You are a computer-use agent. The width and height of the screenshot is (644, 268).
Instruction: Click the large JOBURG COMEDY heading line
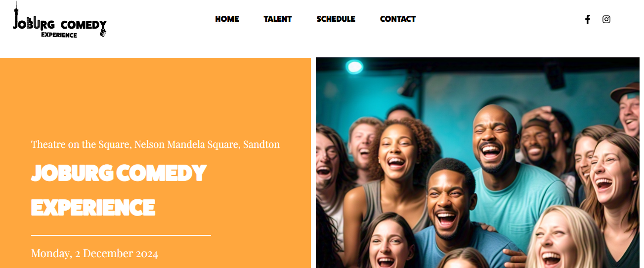[119, 173]
